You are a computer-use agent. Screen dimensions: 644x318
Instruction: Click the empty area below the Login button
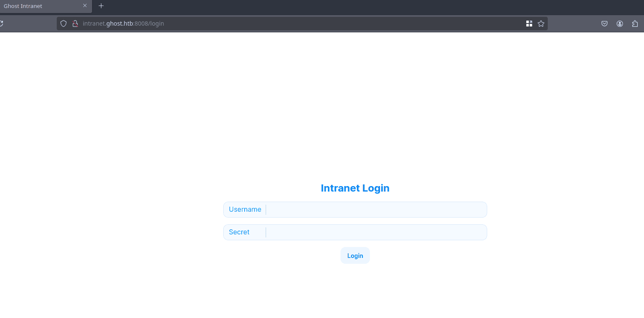pos(355,290)
